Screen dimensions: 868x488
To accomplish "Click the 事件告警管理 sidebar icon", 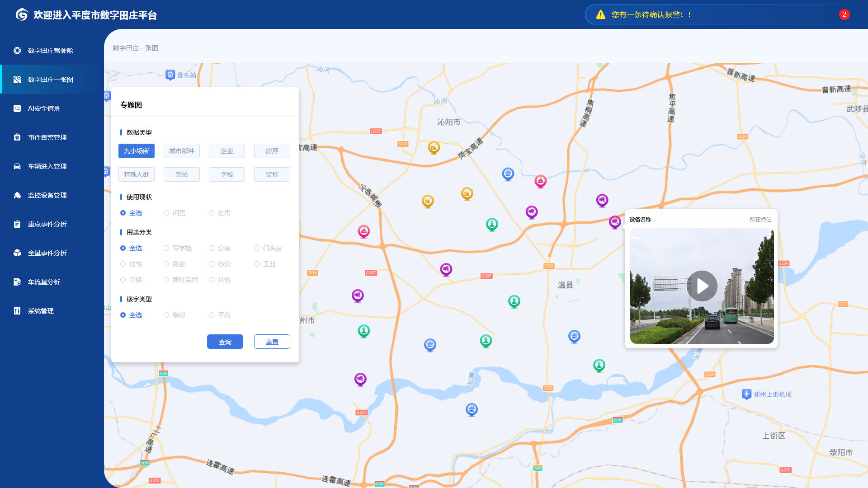I will click(17, 137).
